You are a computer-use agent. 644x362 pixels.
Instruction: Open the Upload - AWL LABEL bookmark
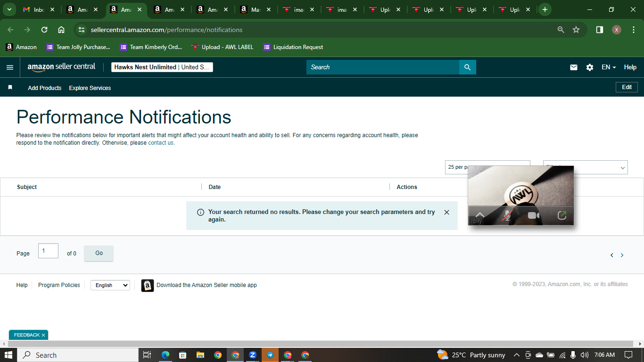(x=222, y=47)
